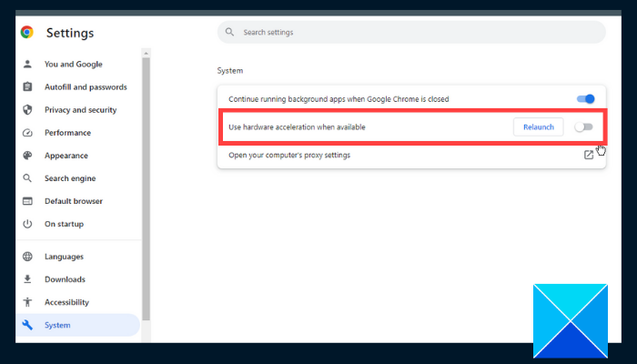Click the Privacy and security shield icon

coord(27,110)
